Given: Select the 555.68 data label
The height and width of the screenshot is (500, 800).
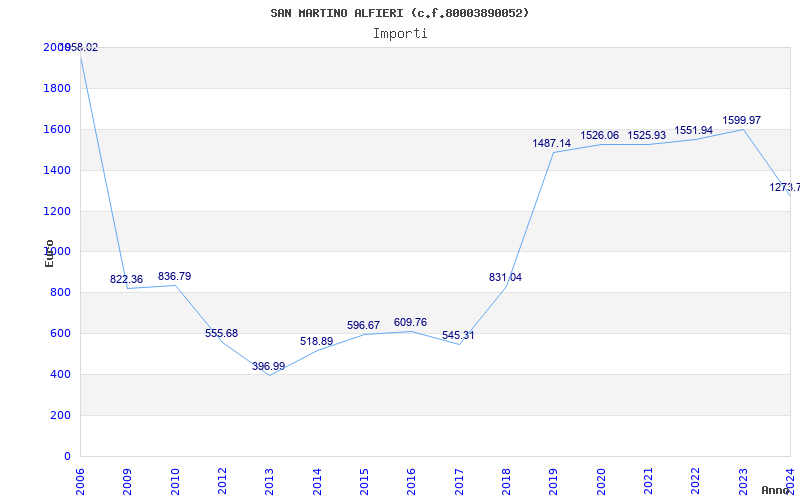Looking at the screenshot, I should (221, 334).
